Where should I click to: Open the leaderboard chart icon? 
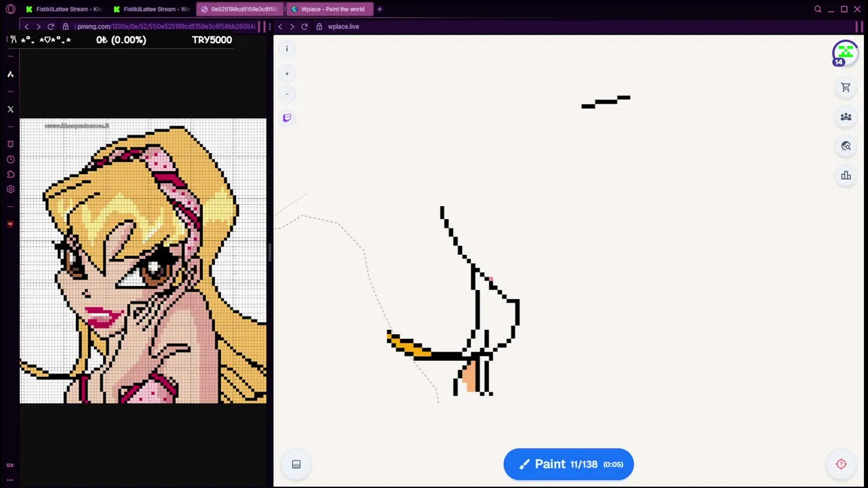(846, 176)
